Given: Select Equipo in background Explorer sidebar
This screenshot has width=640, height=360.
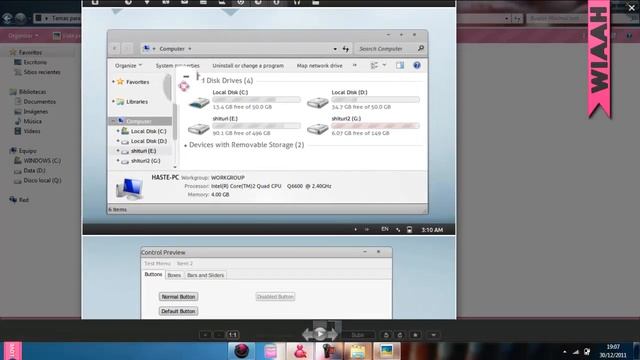Looking at the screenshot, I should (x=27, y=151).
